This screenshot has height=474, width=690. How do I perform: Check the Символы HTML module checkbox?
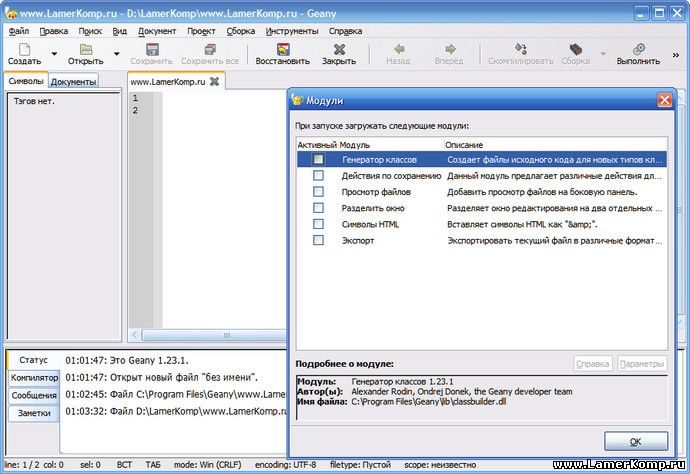point(318,224)
